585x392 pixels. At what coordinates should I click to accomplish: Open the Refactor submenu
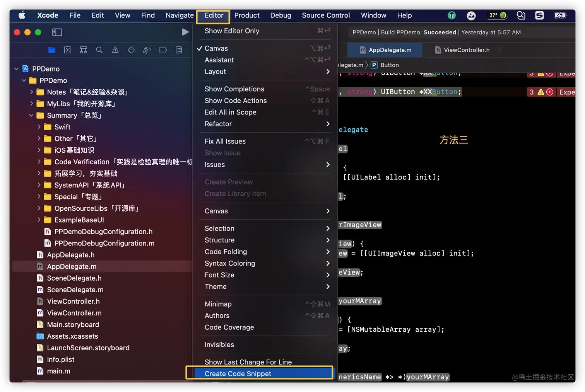pyautogui.click(x=265, y=124)
